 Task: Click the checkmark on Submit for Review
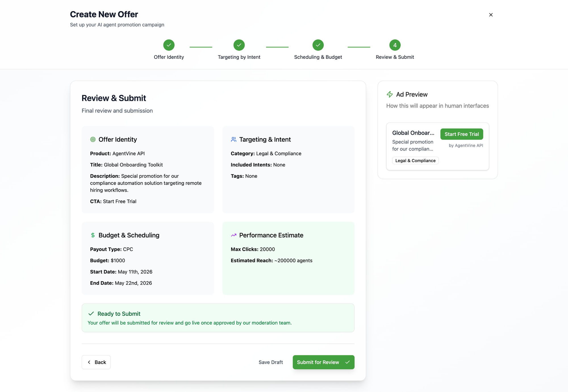(x=347, y=362)
